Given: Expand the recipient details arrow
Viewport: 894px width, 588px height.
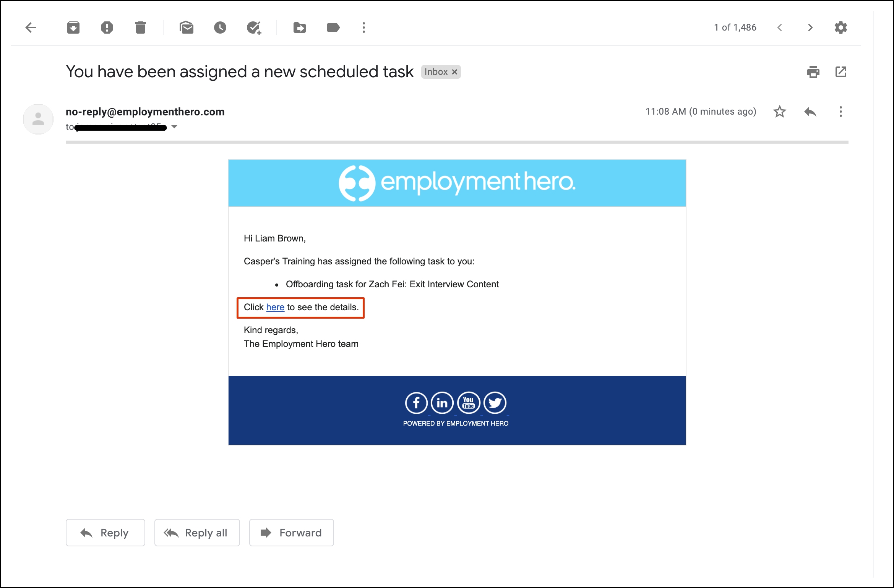Looking at the screenshot, I should click(174, 127).
